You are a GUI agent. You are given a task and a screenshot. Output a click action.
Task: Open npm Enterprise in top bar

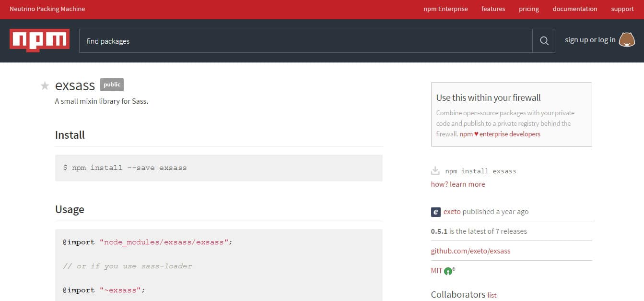pyautogui.click(x=445, y=9)
